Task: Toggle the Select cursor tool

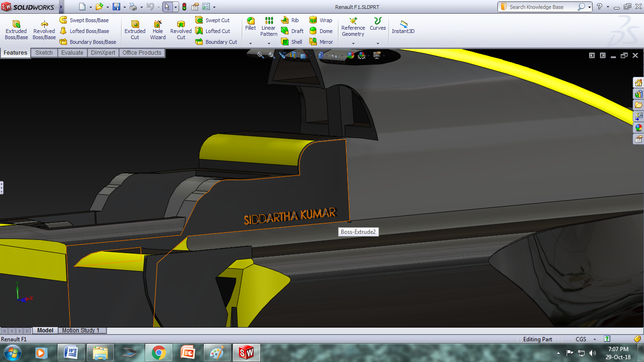Action: coord(167,7)
